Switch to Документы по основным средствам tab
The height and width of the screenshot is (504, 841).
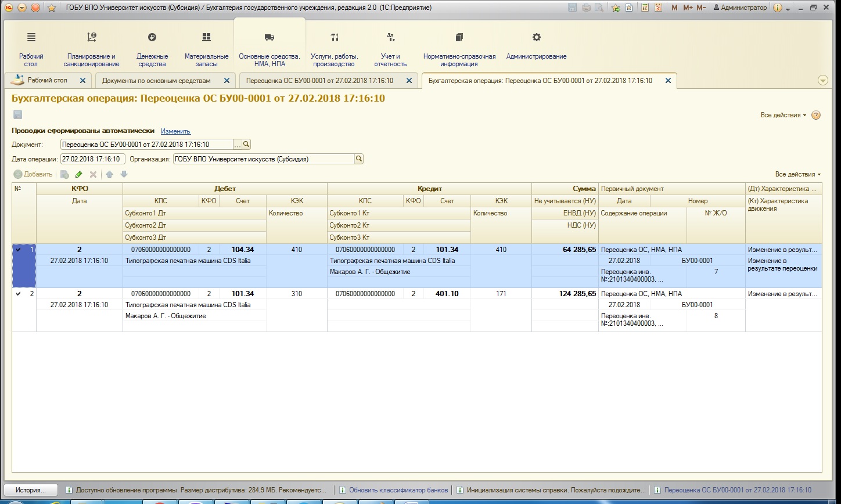coord(156,81)
